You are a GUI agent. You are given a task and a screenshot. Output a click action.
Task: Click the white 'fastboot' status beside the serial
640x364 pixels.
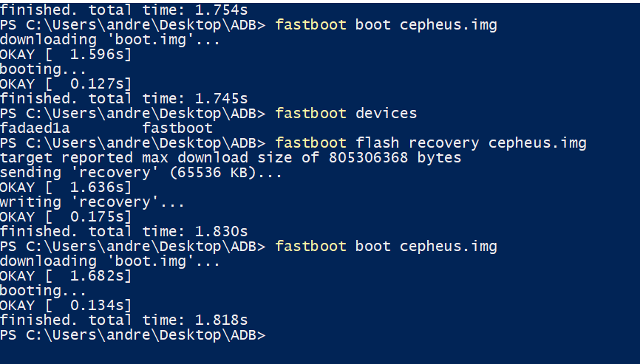point(177,128)
